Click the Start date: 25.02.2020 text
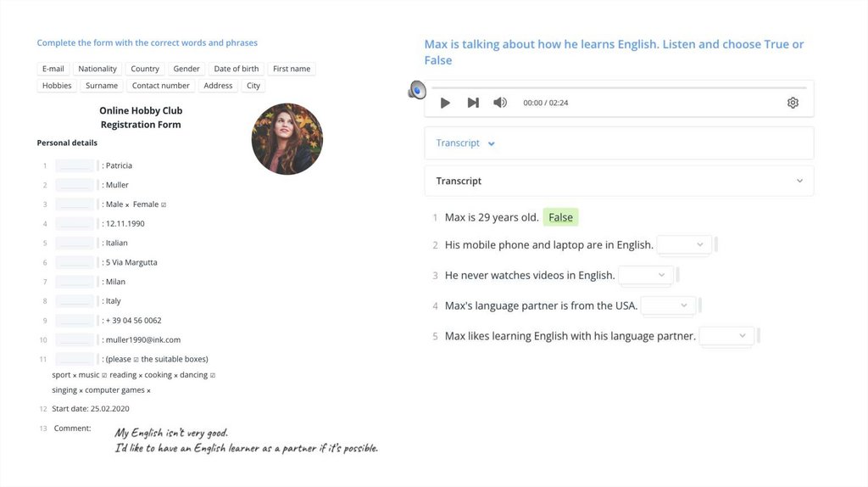The height and width of the screenshot is (487, 868). [91, 408]
